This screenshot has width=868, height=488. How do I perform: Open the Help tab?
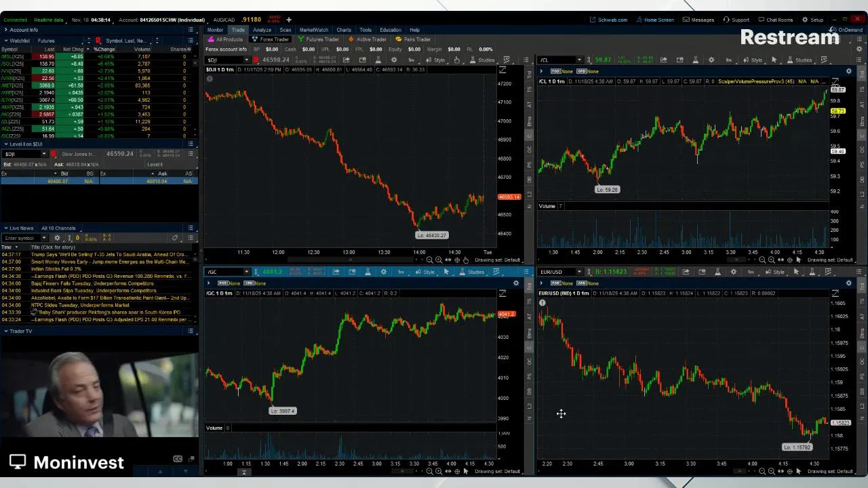click(x=414, y=30)
